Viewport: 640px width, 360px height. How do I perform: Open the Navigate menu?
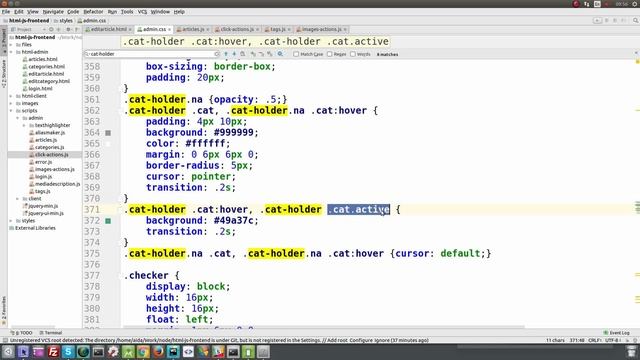click(x=53, y=12)
